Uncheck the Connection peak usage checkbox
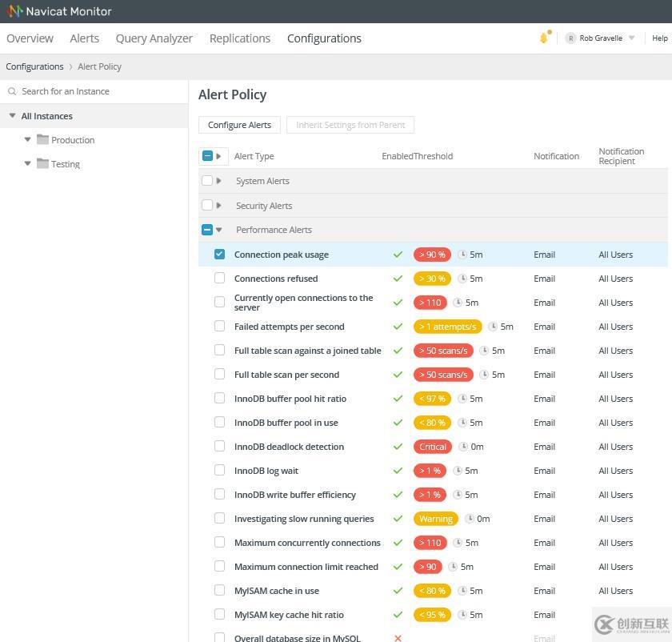The height and width of the screenshot is (642, 672). (x=219, y=255)
